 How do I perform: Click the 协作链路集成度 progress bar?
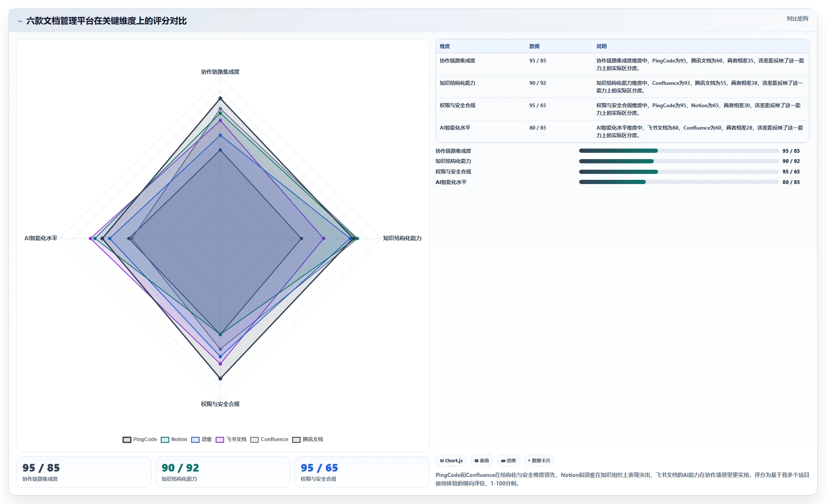tap(679, 151)
